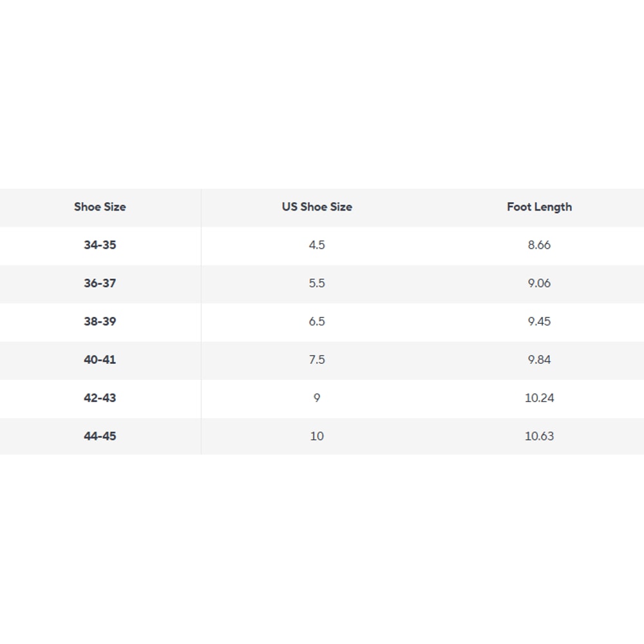Viewport: 644px width, 644px height.
Task: Click the US size 5.5 cell
Action: (317, 283)
